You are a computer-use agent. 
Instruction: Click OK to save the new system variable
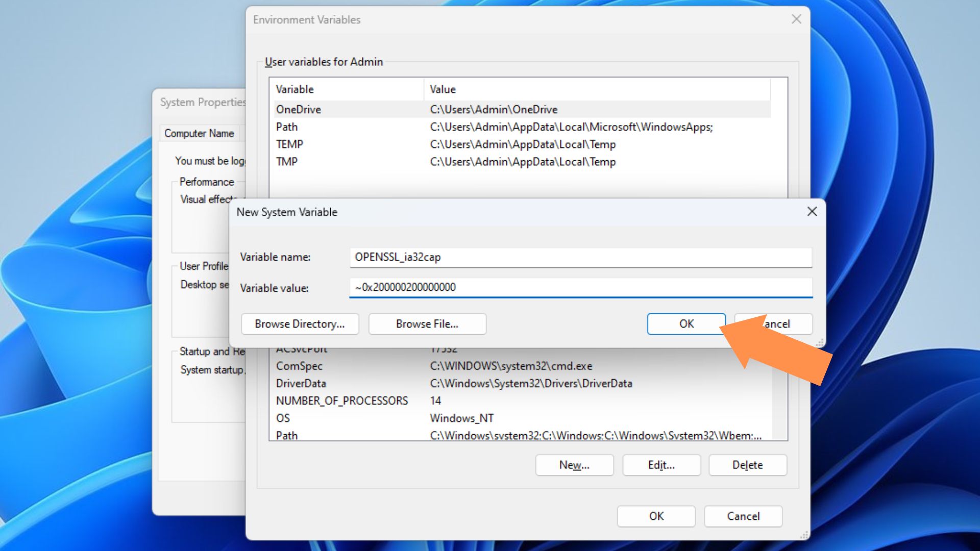click(686, 323)
